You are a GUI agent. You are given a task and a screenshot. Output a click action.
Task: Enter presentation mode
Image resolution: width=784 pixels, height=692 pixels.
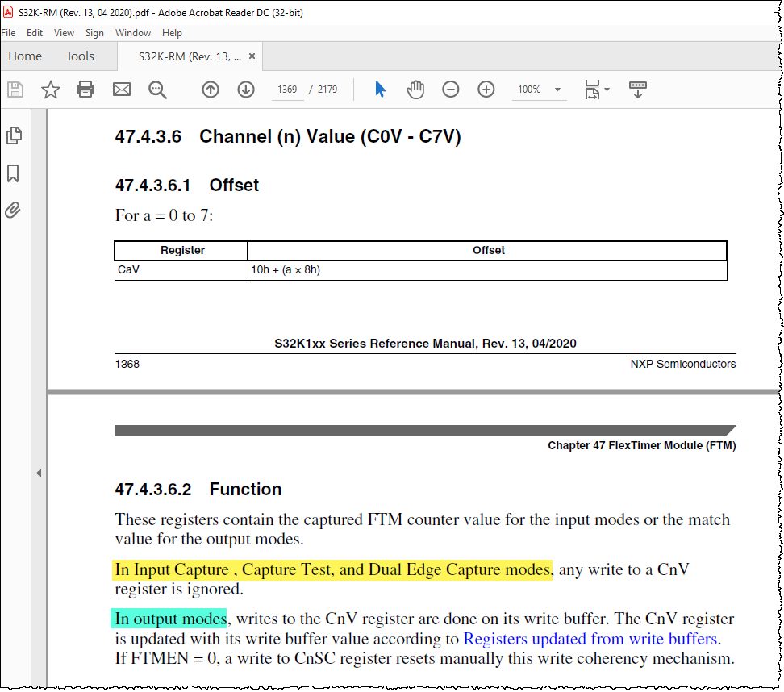pos(638,90)
